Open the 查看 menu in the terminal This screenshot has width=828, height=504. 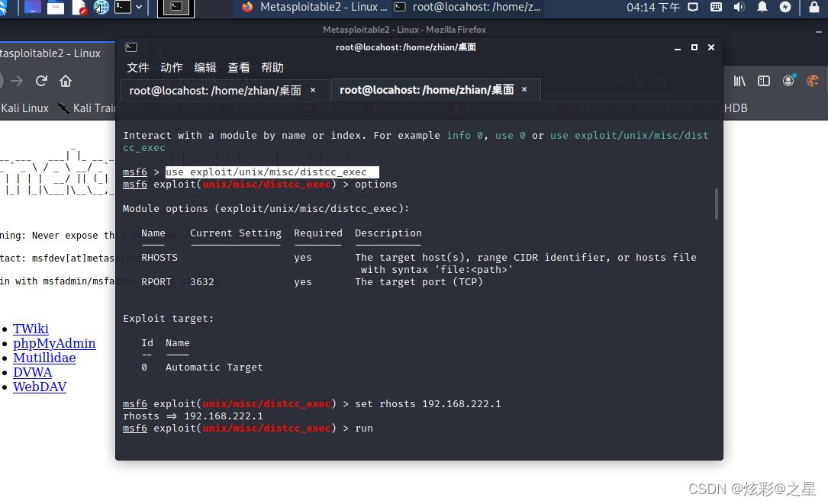239,68
